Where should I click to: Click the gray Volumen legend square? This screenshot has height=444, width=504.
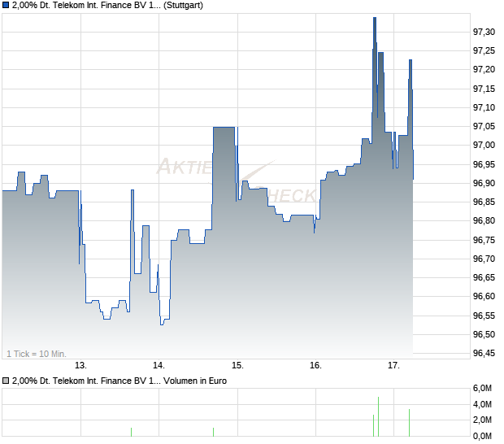6,381
